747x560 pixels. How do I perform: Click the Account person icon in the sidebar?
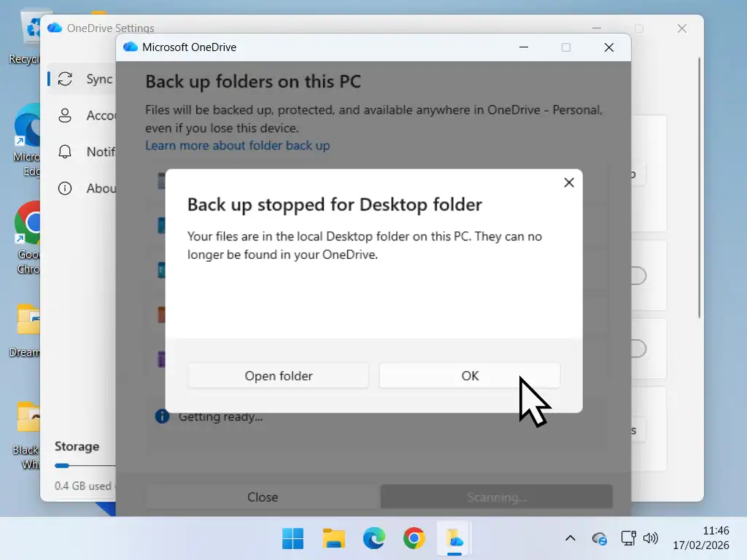coord(66,115)
